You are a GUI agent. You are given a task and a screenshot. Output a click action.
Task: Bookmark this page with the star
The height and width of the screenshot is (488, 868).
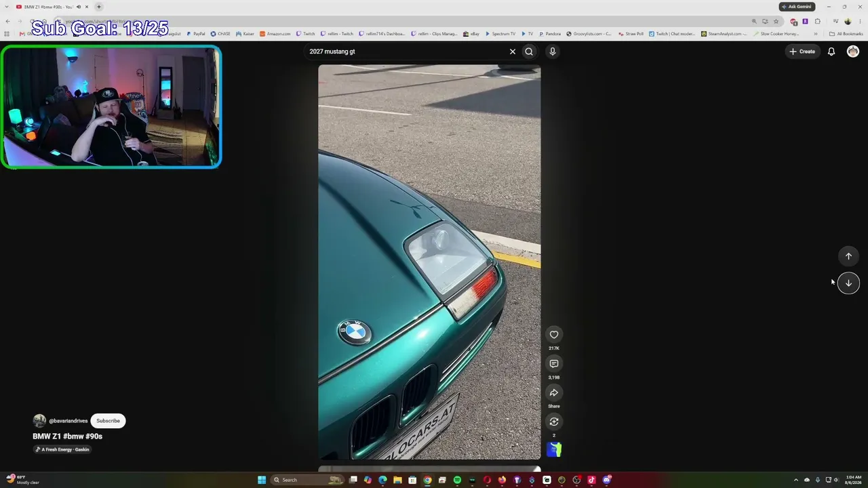(776, 21)
